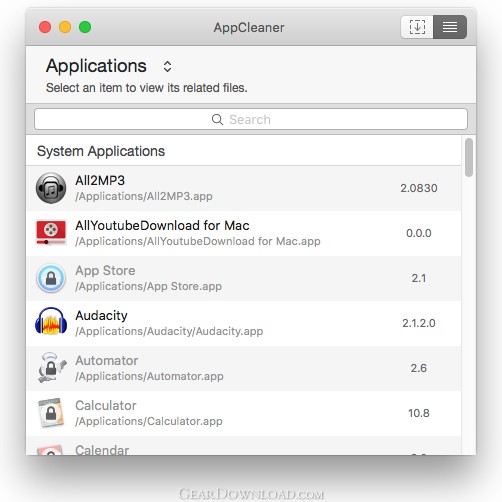
Task: Click Automator version 2.6
Action: pyautogui.click(x=419, y=368)
